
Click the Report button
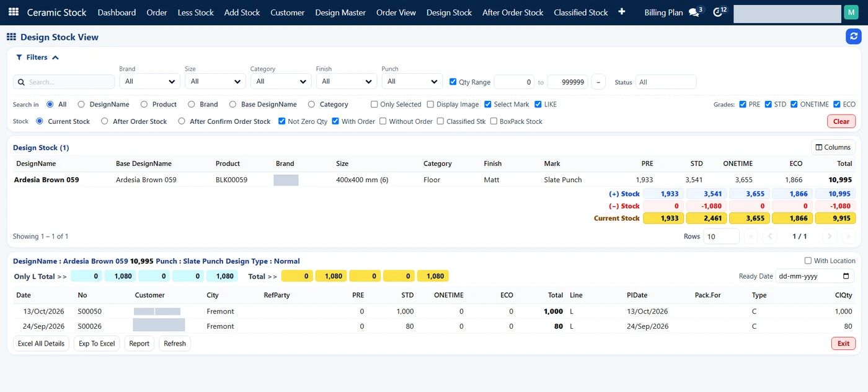(x=139, y=344)
